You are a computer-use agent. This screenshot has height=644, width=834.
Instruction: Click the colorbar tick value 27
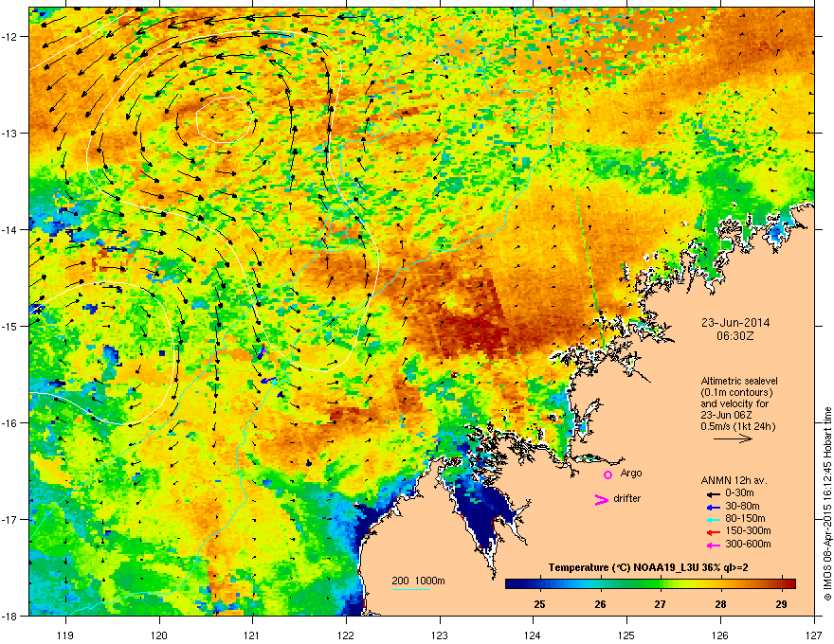[x=660, y=604]
